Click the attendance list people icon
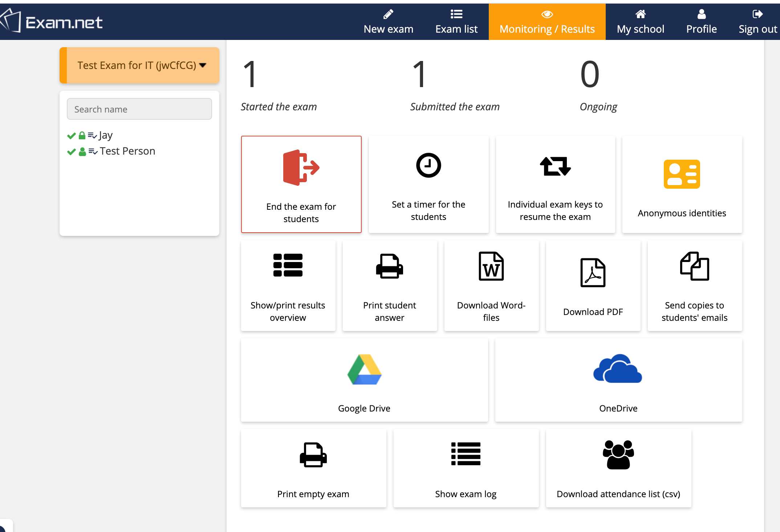The image size is (780, 532). [x=618, y=455]
